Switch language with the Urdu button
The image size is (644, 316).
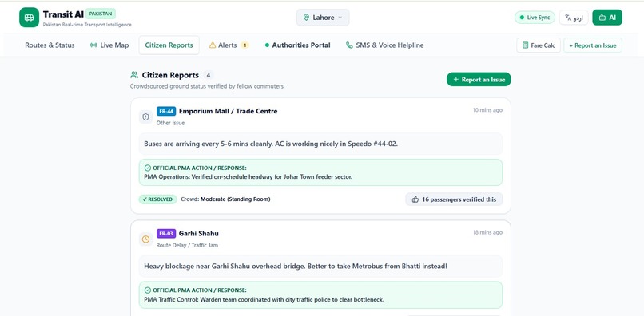(x=574, y=18)
